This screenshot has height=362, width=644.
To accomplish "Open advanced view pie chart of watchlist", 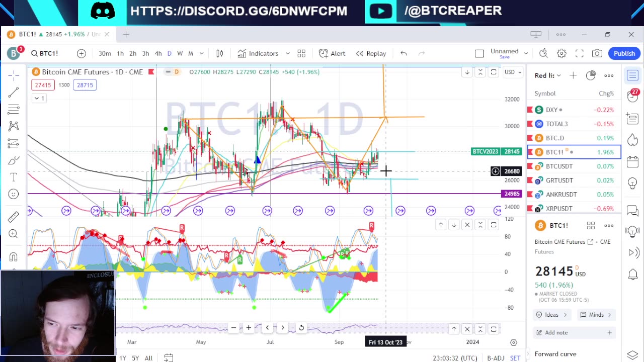I will [591, 75].
